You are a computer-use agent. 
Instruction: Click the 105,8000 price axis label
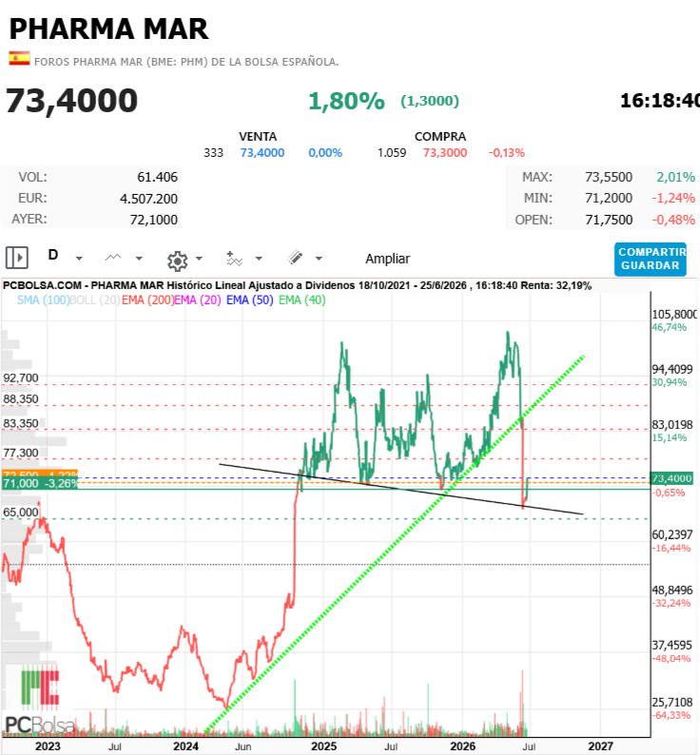(674, 315)
